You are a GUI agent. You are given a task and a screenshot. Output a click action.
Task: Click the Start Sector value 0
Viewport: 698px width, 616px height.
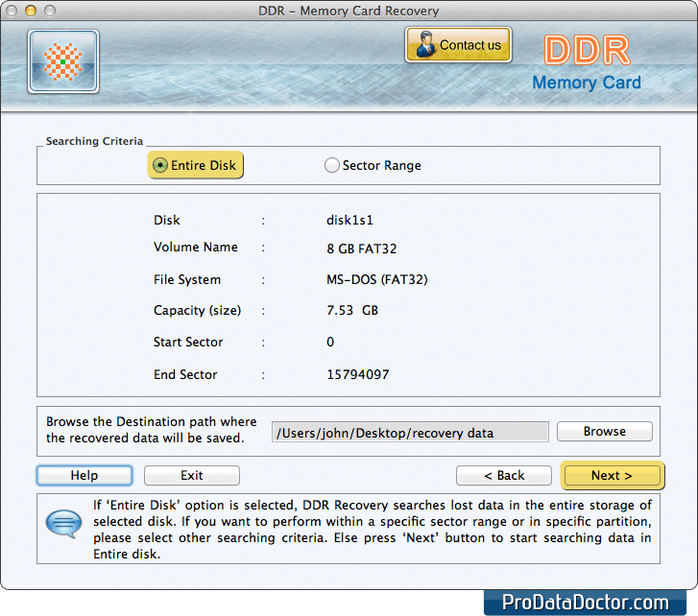(x=330, y=342)
